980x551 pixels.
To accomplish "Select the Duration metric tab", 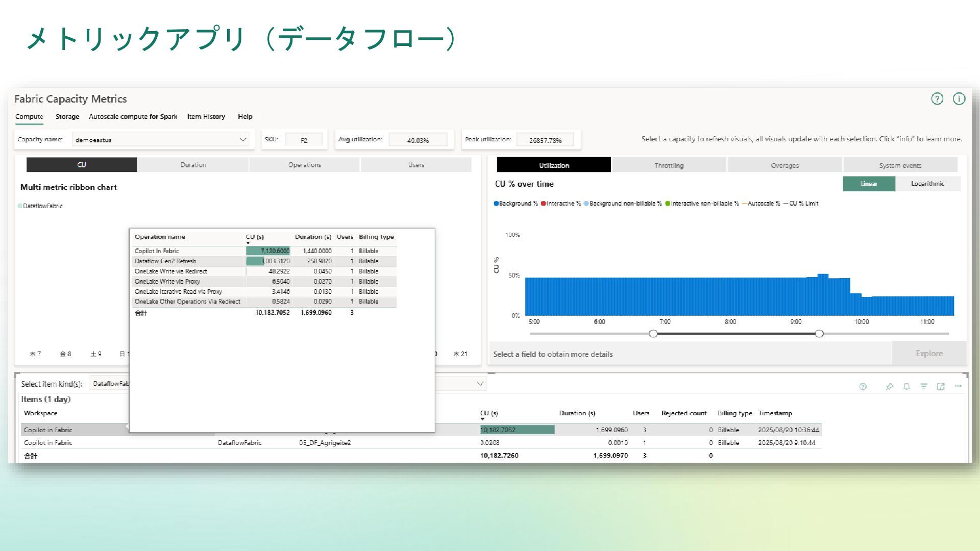I will pos(193,165).
